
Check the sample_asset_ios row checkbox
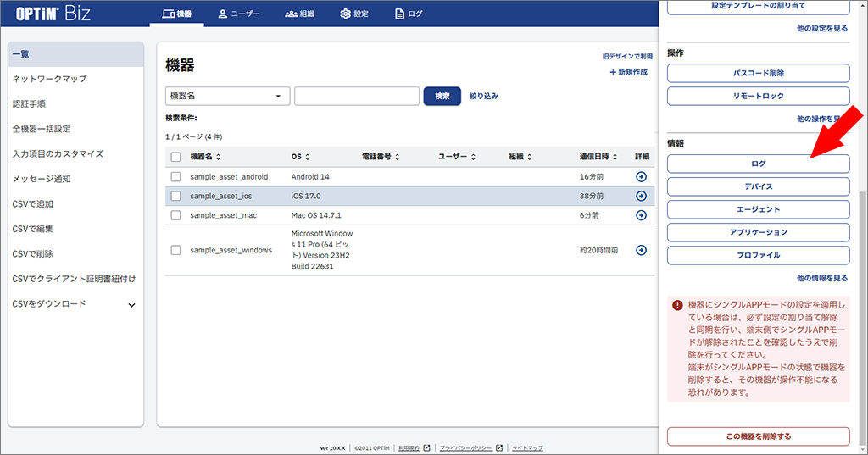pos(176,196)
